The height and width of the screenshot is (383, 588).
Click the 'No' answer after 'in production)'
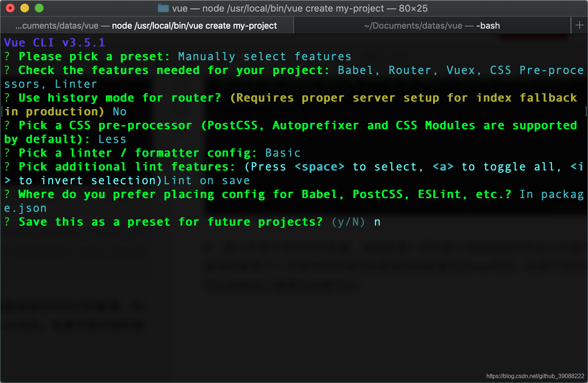119,112
